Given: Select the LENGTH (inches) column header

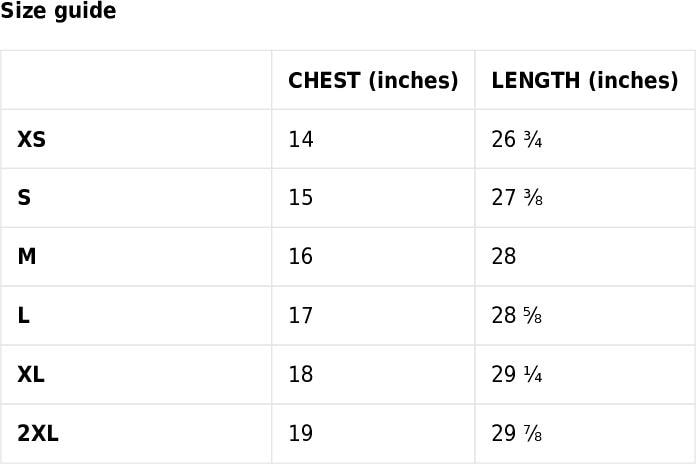Looking at the screenshot, I should (585, 80).
